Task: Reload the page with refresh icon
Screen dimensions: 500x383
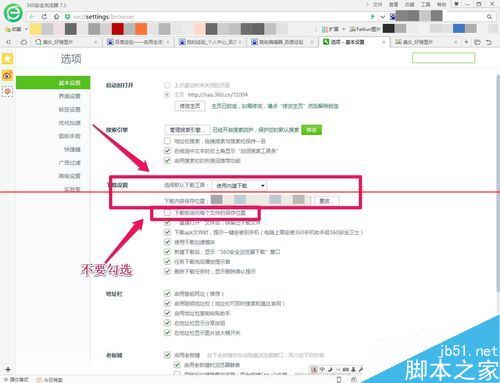Action: [44, 16]
